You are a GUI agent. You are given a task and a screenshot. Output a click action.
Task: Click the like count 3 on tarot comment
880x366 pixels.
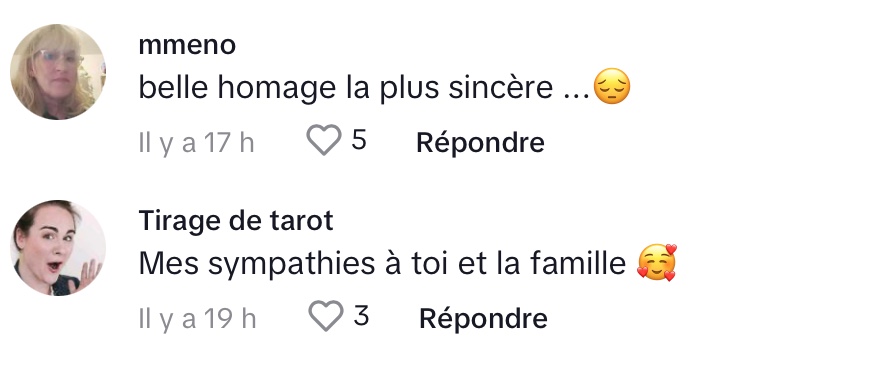click(x=361, y=316)
